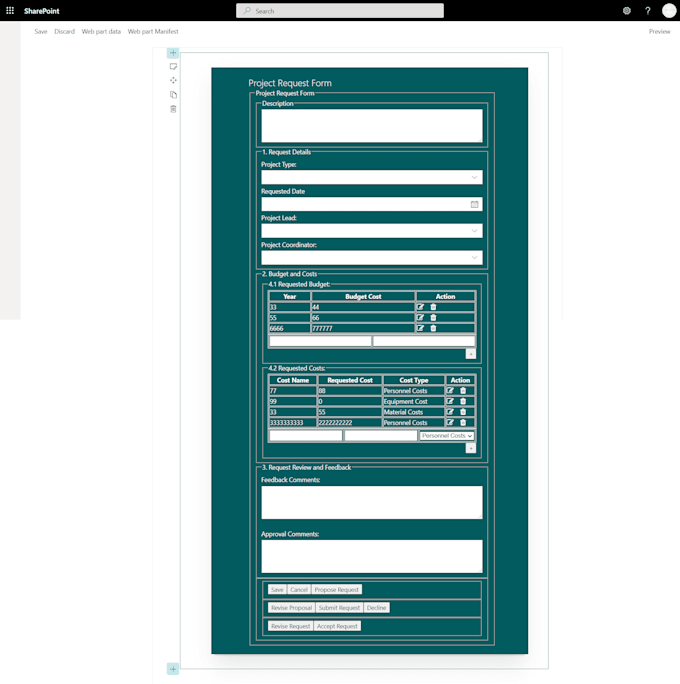Click the Cost Type column header
The image size is (680, 684).
(413, 380)
